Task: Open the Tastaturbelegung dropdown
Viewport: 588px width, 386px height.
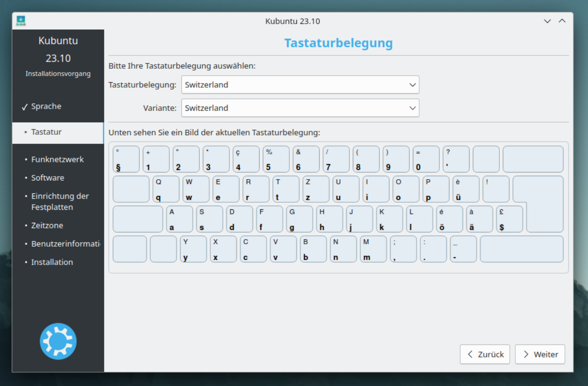Action: (x=300, y=85)
